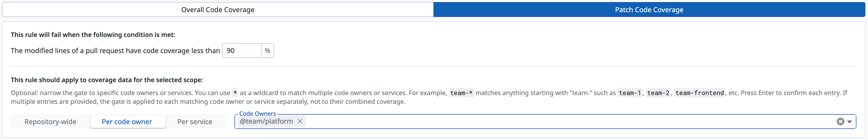Click the 'rule should apply to coverage' heading
The height and width of the screenshot is (140, 868).
[x=107, y=80]
